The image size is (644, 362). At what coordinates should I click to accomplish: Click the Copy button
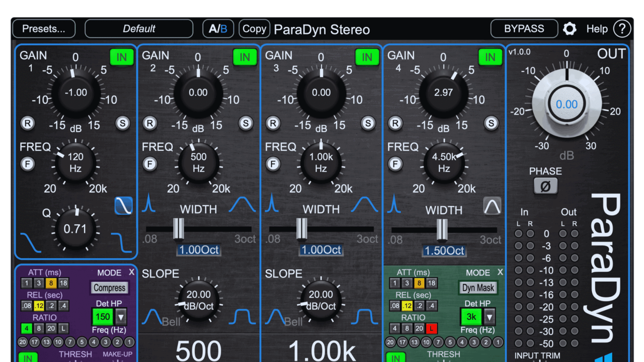pos(254,29)
